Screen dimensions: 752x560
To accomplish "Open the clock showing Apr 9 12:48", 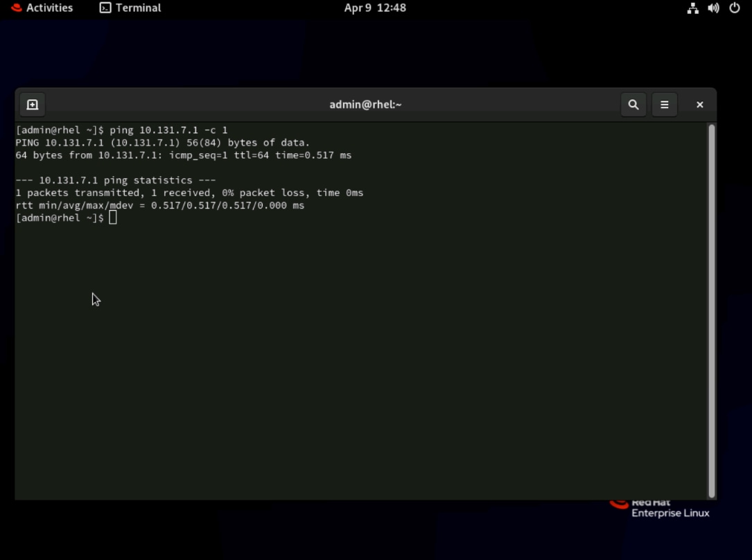I will tap(375, 8).
